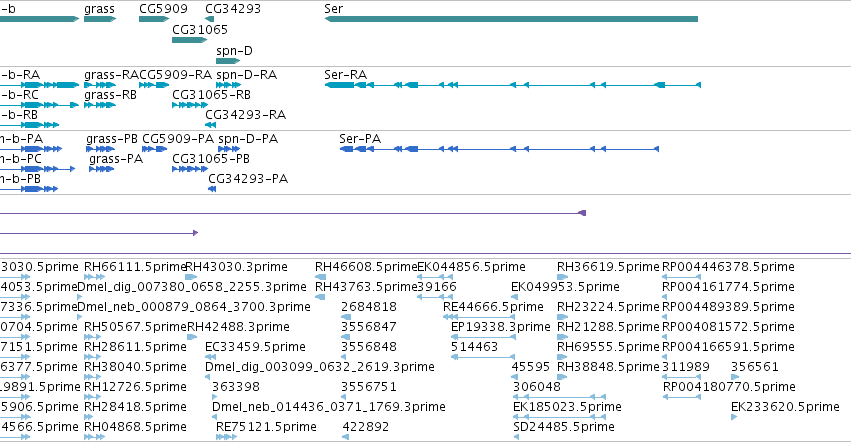
Task: Select the CG34293-RA transcript label
Action: click(245, 115)
